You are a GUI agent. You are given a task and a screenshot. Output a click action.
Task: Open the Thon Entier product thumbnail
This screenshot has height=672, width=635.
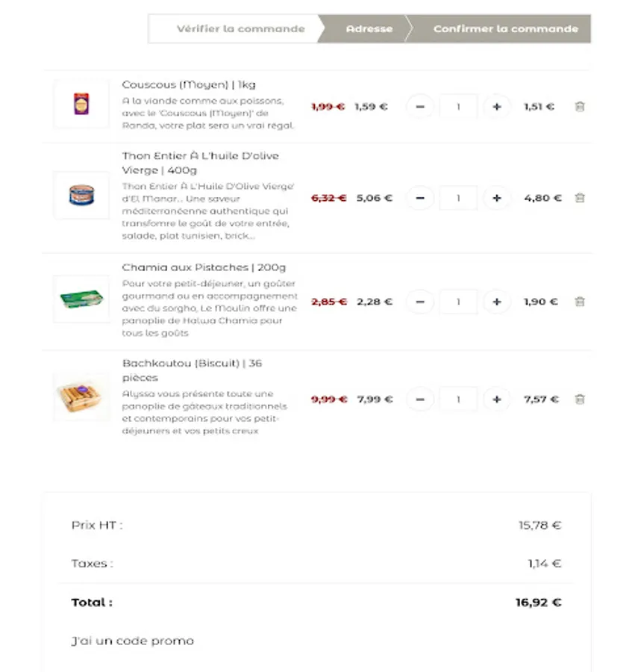81,196
